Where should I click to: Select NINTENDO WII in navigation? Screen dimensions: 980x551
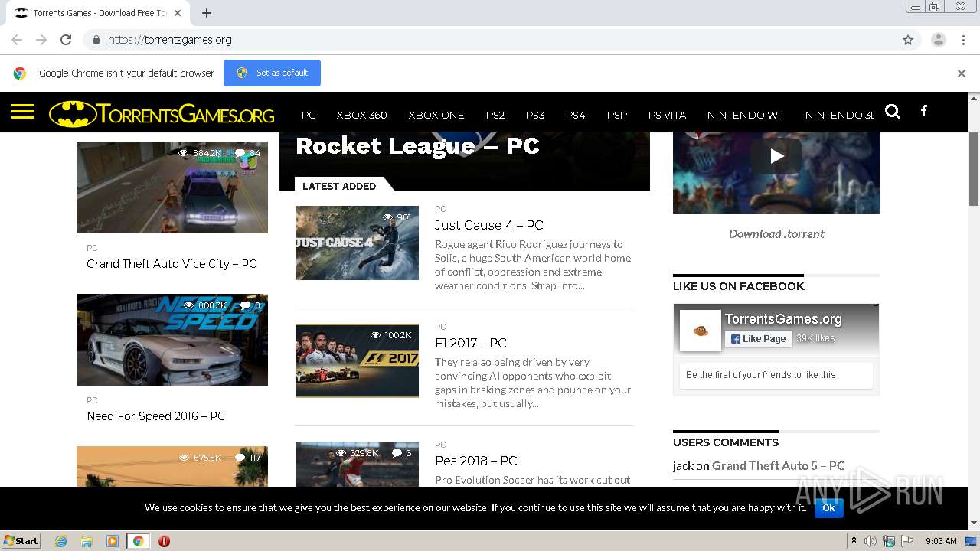[745, 115]
